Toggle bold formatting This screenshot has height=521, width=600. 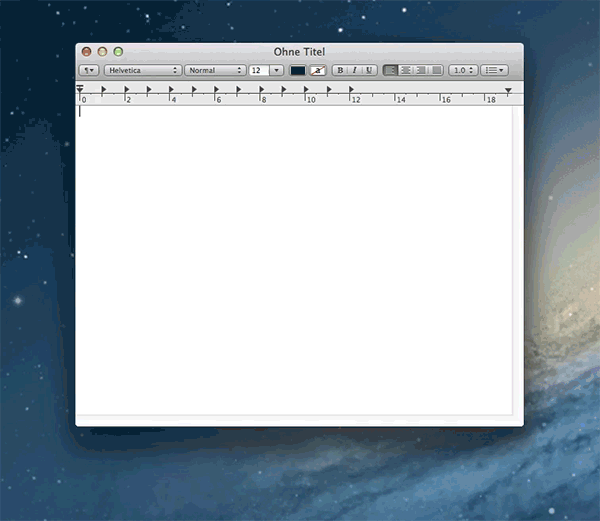[340, 70]
